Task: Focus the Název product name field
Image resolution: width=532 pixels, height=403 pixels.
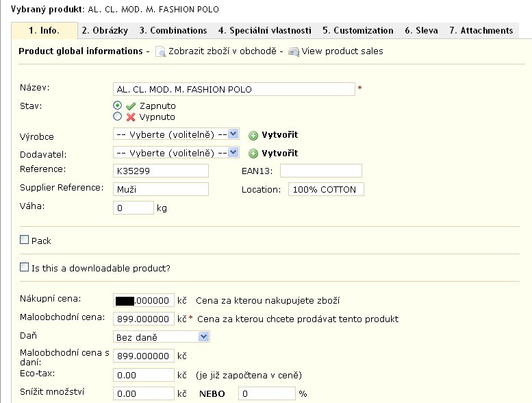Action: point(233,89)
